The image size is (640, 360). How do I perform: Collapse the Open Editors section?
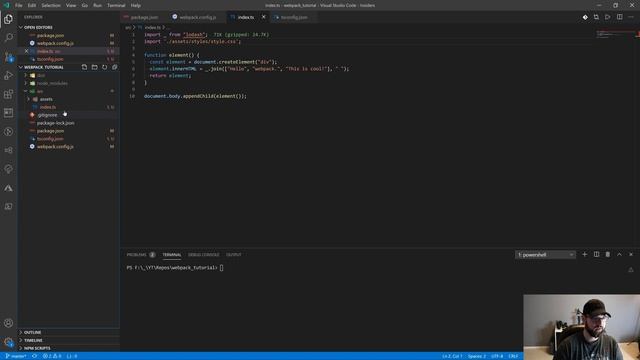tap(21, 27)
